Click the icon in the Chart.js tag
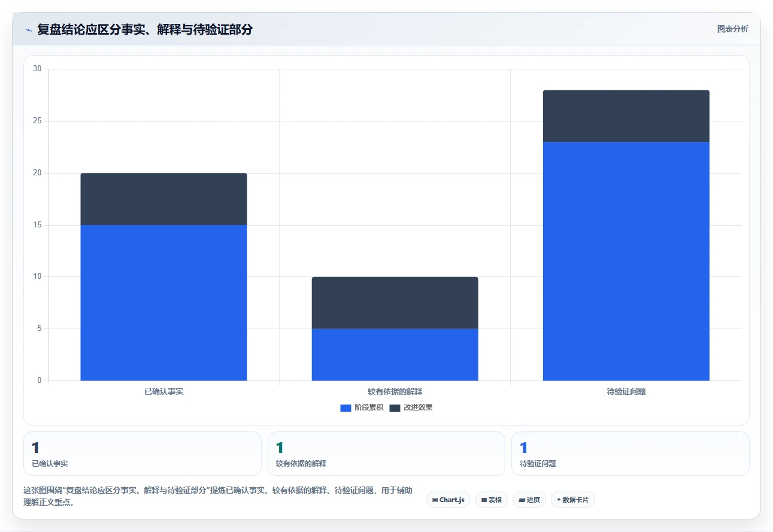This screenshot has height=532, width=773. tap(435, 500)
